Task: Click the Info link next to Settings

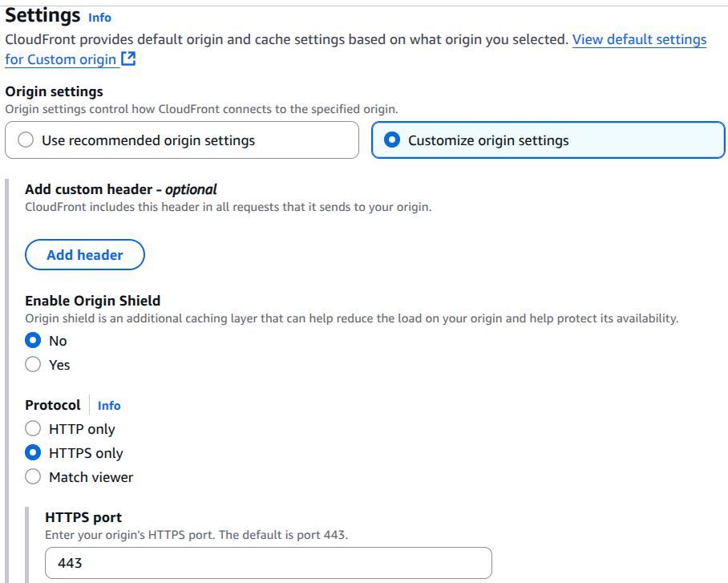Action: coord(99,18)
